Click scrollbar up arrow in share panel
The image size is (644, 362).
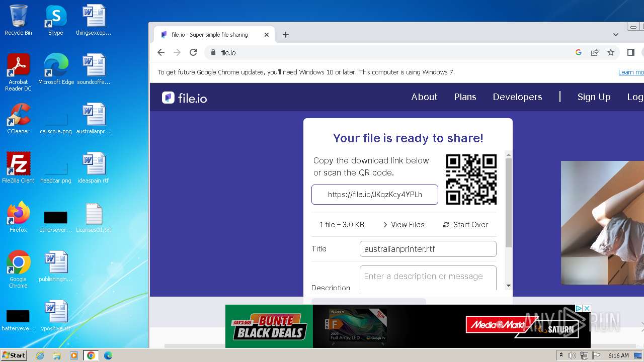[508, 155]
